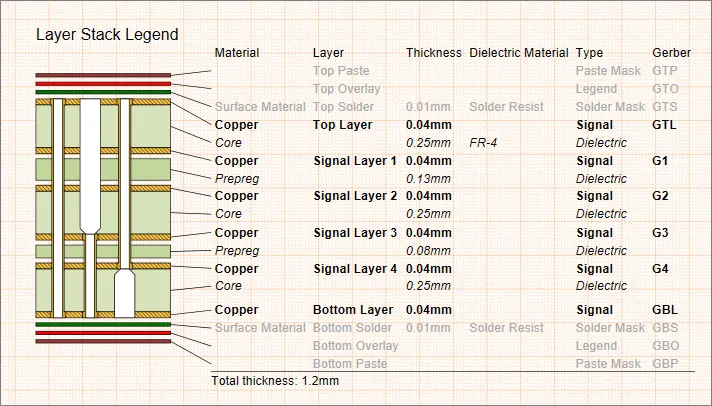This screenshot has width=712, height=406.
Task: Click the 'GTS' Gerber code
Action: (x=665, y=107)
